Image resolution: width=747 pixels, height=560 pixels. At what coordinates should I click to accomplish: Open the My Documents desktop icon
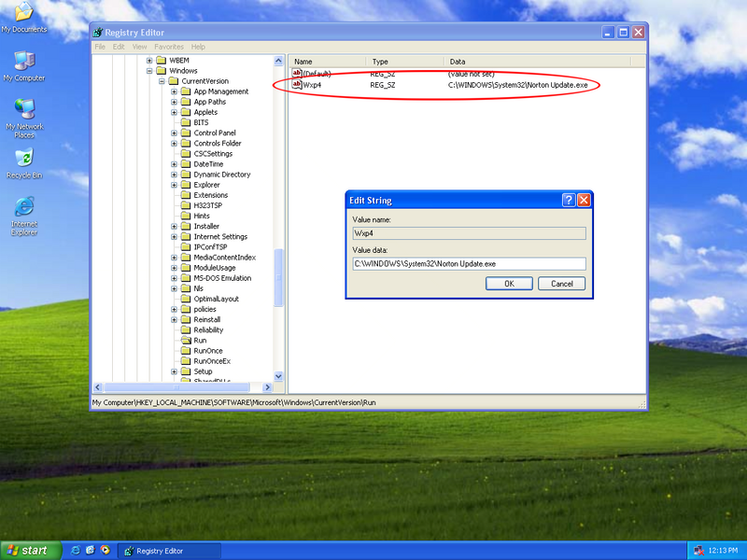pos(24,18)
